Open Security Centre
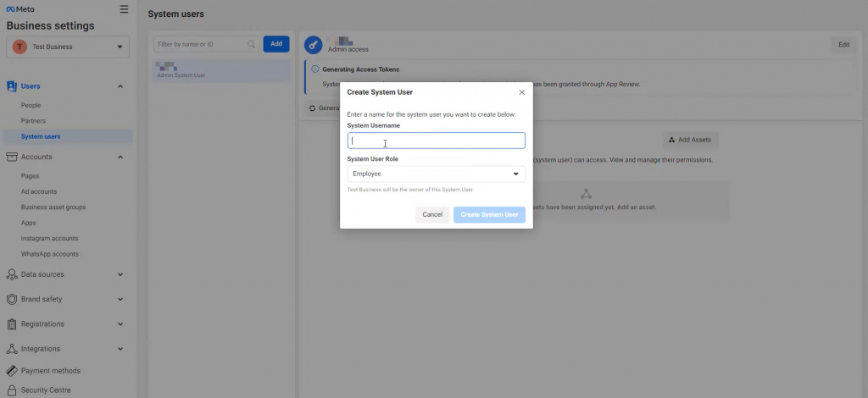Screen dimensions: 868x398 coord(46,390)
